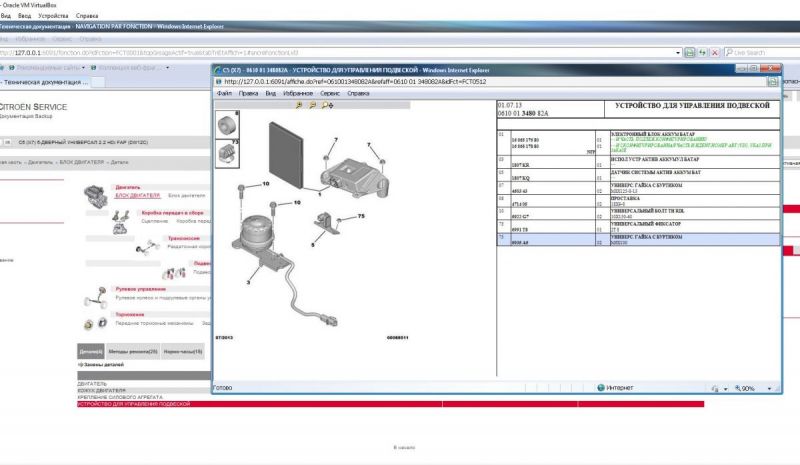Open the zoom level dropdown showing 90%
The image size is (800, 465).
(747, 387)
